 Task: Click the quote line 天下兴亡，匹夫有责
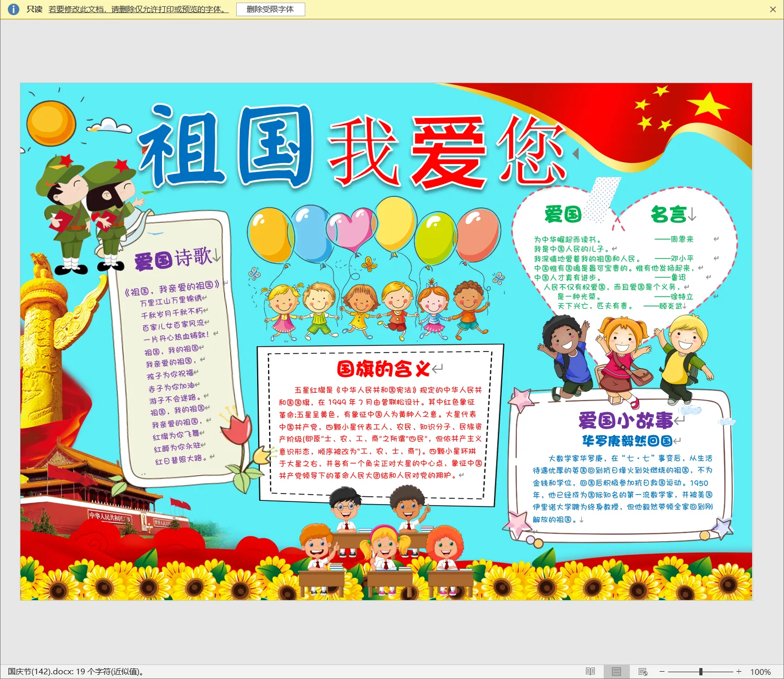click(x=595, y=306)
